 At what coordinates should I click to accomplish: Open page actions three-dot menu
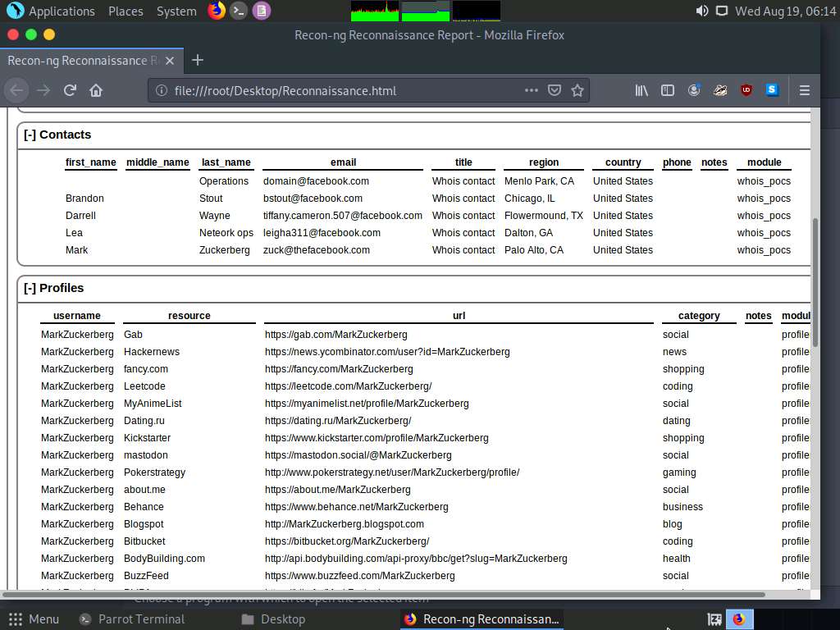pos(531,90)
